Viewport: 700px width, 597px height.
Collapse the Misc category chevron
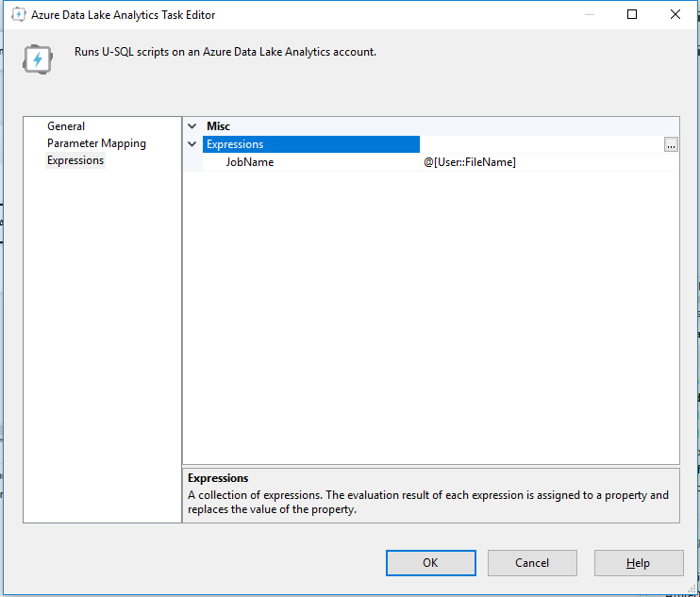[192, 126]
